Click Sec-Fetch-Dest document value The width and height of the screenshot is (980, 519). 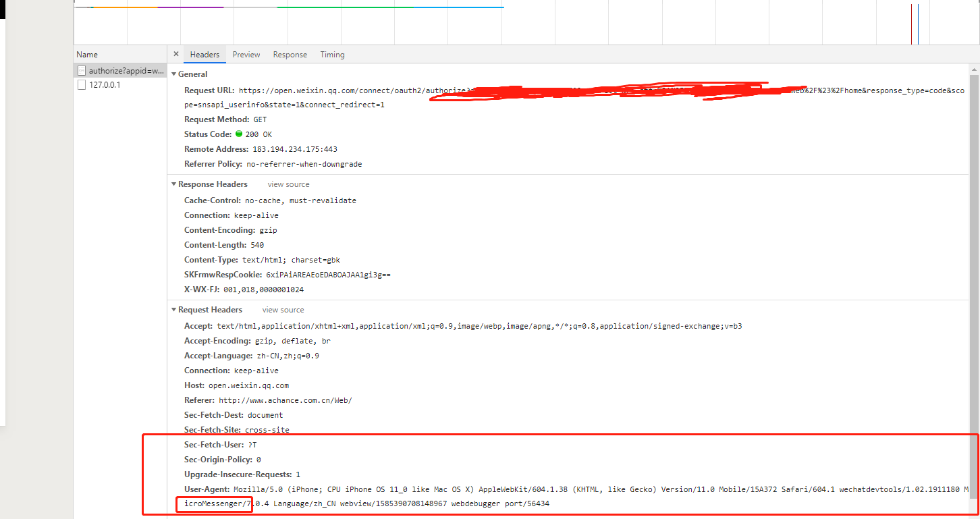tap(265, 415)
